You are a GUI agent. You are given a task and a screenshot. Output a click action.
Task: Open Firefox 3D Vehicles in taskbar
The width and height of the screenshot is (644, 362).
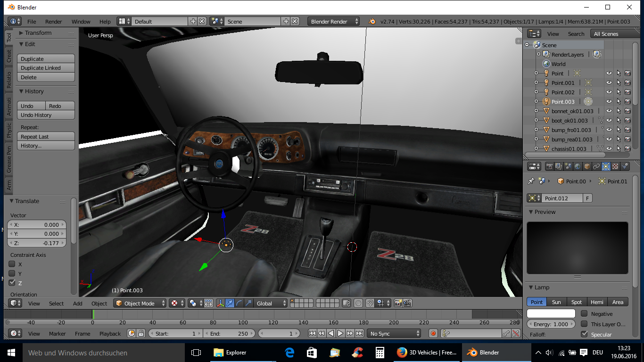(x=427, y=352)
